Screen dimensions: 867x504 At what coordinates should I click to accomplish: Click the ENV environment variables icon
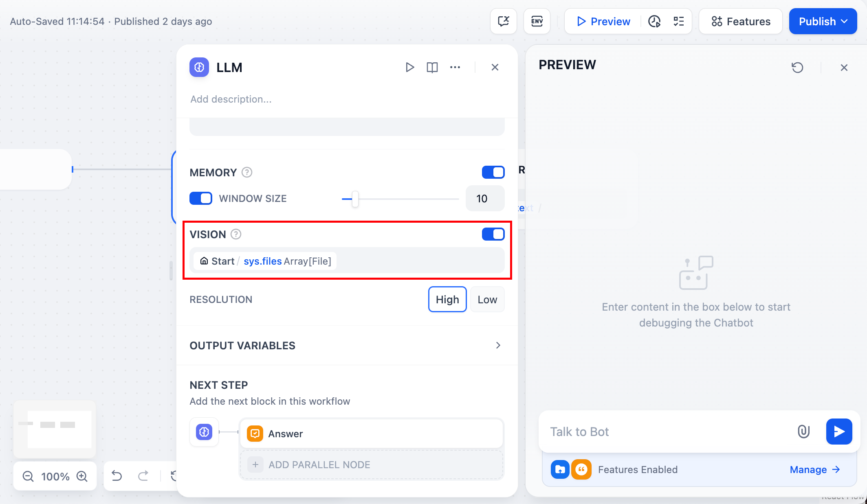pyautogui.click(x=537, y=21)
